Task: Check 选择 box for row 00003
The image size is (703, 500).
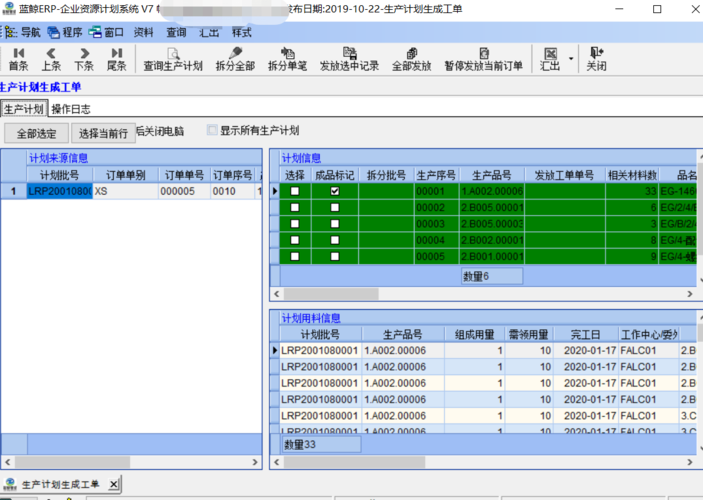Action: pos(295,223)
